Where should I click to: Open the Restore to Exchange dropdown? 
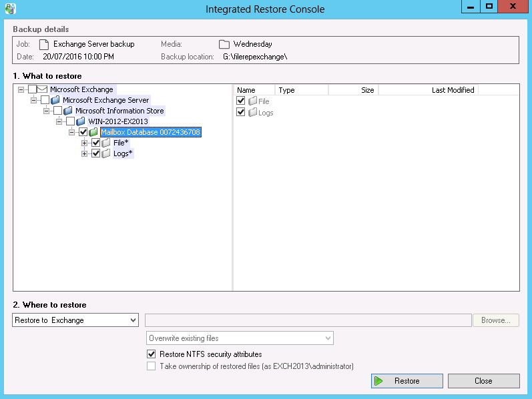coord(75,320)
